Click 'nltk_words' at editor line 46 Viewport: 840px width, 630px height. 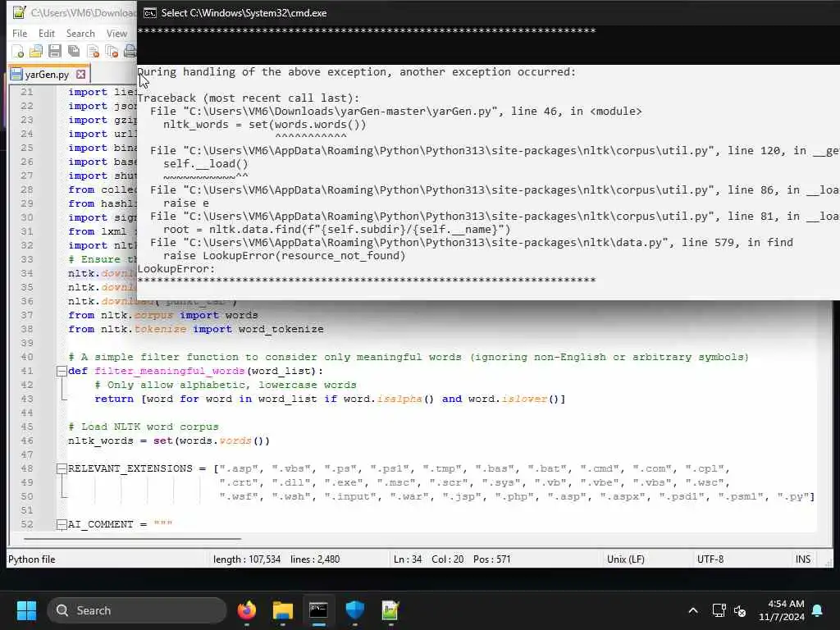click(101, 441)
